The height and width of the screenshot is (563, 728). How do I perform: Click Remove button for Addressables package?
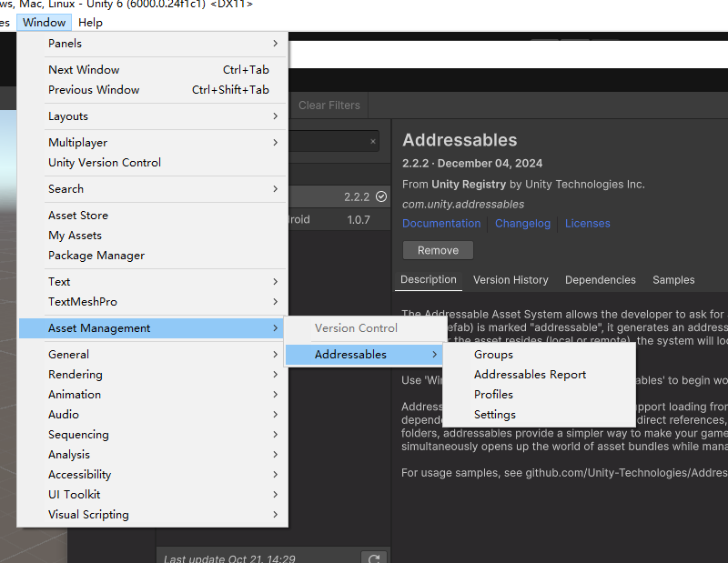438,250
